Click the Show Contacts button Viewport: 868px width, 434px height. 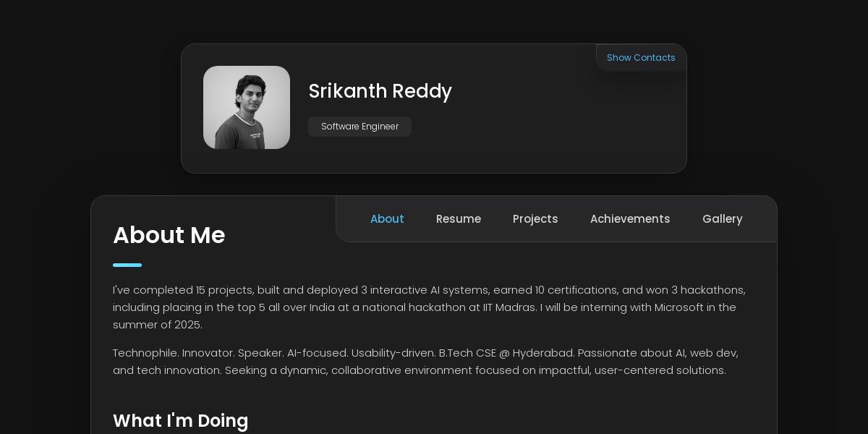(640, 58)
